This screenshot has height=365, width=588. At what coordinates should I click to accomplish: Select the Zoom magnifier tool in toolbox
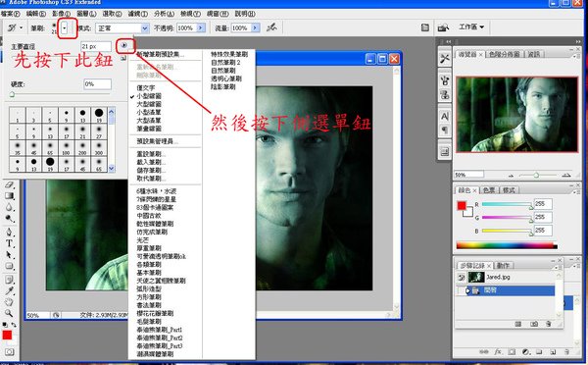[10, 313]
